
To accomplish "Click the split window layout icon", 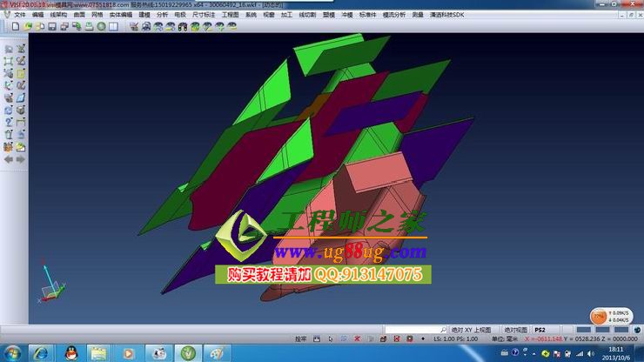I will coord(114,27).
